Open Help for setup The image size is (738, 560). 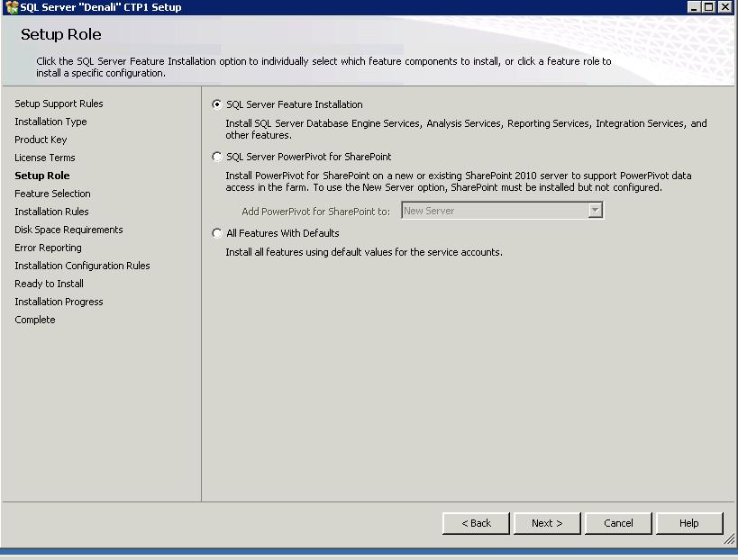coord(689,523)
